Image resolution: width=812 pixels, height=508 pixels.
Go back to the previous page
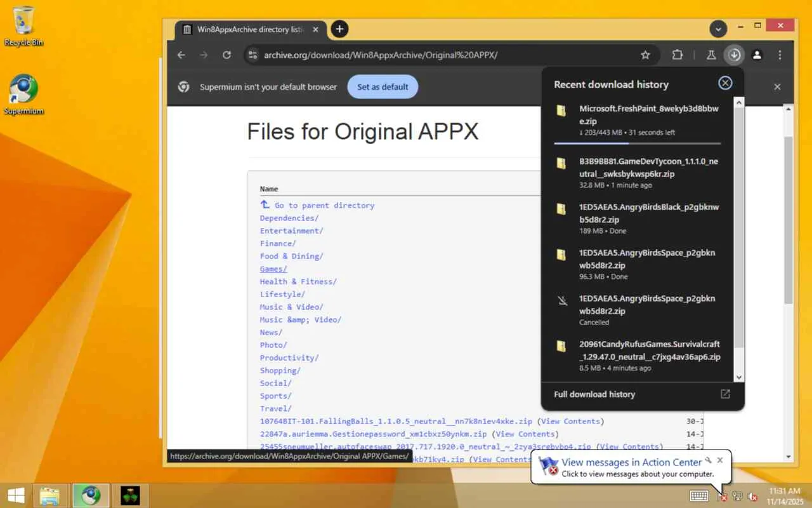pyautogui.click(x=181, y=55)
